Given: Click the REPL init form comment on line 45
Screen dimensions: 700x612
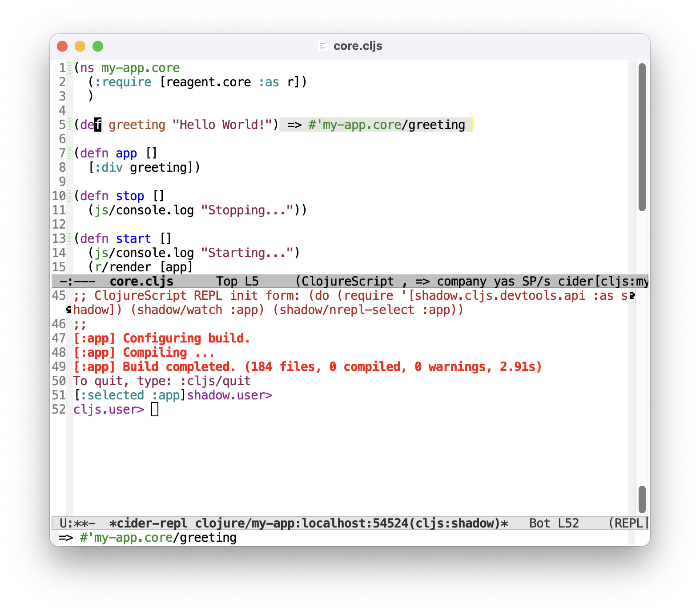Looking at the screenshot, I should [351, 302].
